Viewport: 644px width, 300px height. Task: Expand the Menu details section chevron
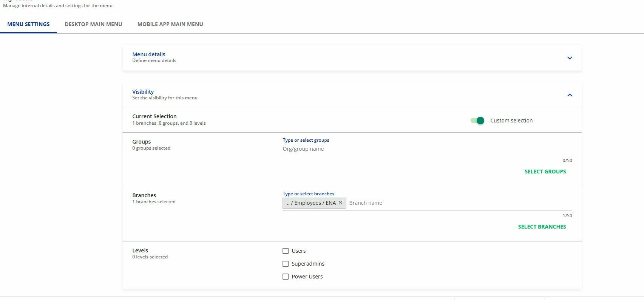(570, 58)
